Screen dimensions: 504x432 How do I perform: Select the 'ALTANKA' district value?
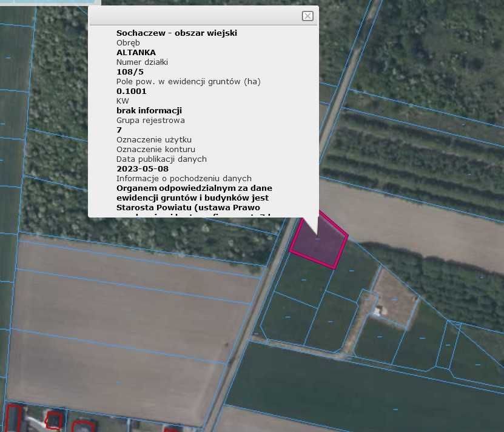[136, 52]
